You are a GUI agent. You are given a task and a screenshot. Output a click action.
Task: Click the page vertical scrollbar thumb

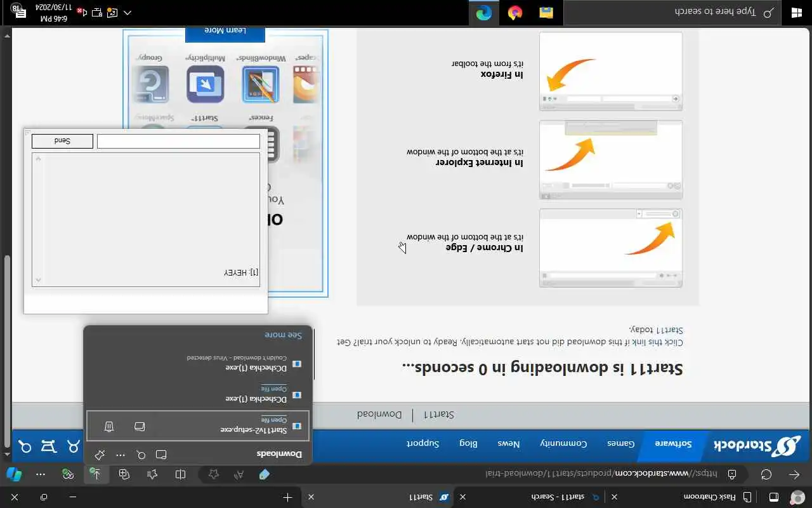(x=7, y=351)
